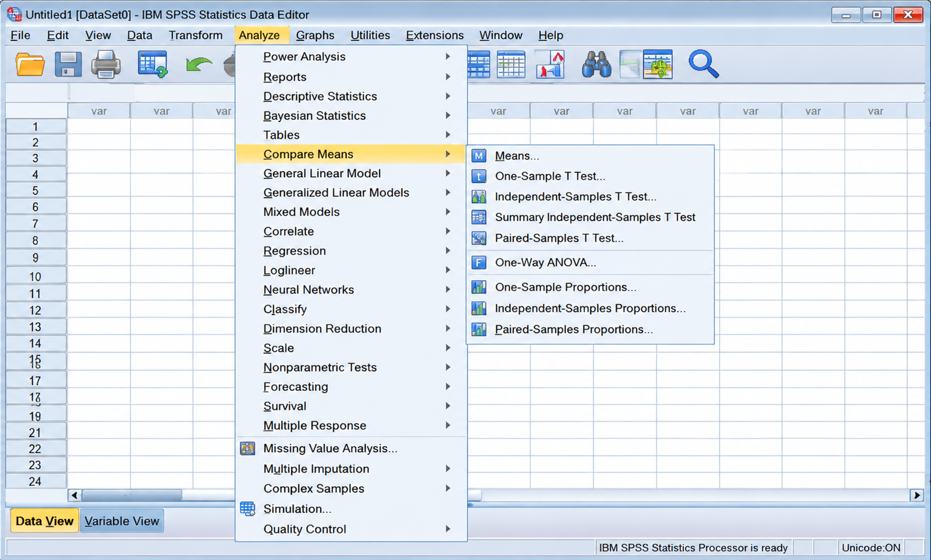Select row header 10
This screenshot has width=931, height=560.
tap(35, 277)
